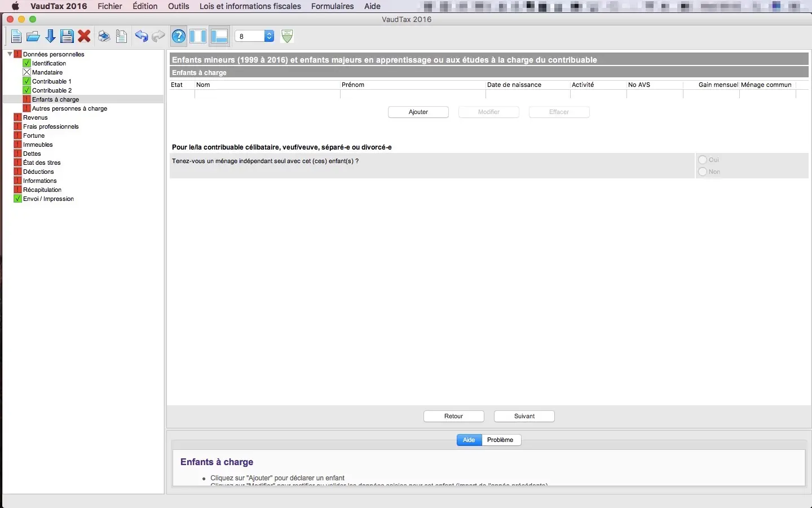
Task: Click the Date de naissance column header
Action: pyautogui.click(x=528, y=85)
